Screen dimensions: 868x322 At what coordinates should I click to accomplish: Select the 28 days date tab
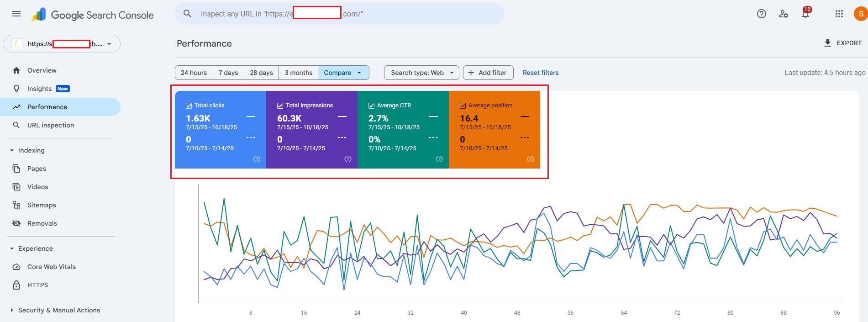pos(261,73)
